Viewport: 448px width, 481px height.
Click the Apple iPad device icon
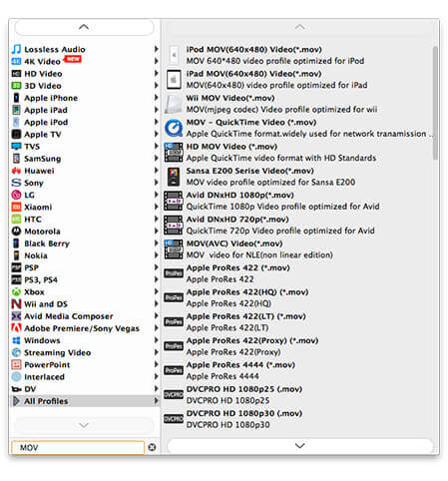pos(16,110)
